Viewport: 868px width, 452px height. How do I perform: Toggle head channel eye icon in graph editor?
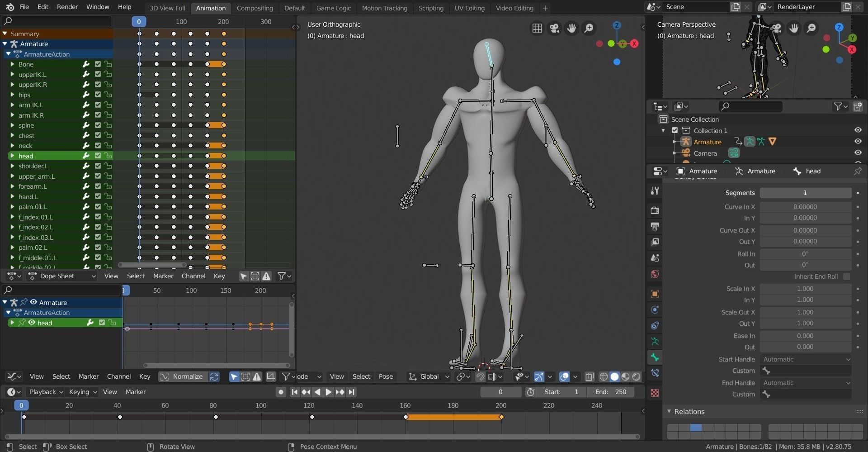32,323
